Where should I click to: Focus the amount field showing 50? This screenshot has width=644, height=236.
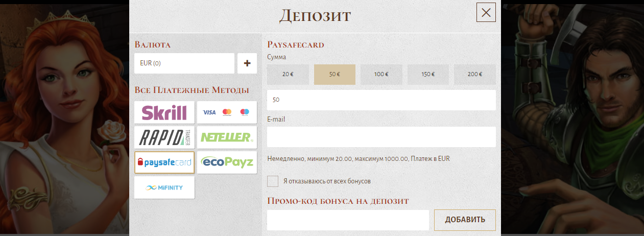pos(381,100)
